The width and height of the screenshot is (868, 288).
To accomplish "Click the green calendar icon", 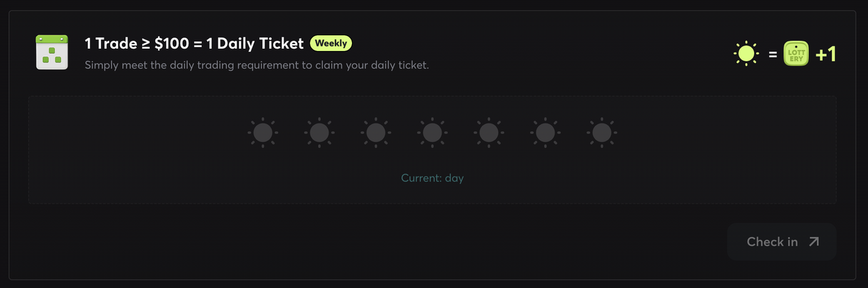I will click(x=52, y=52).
